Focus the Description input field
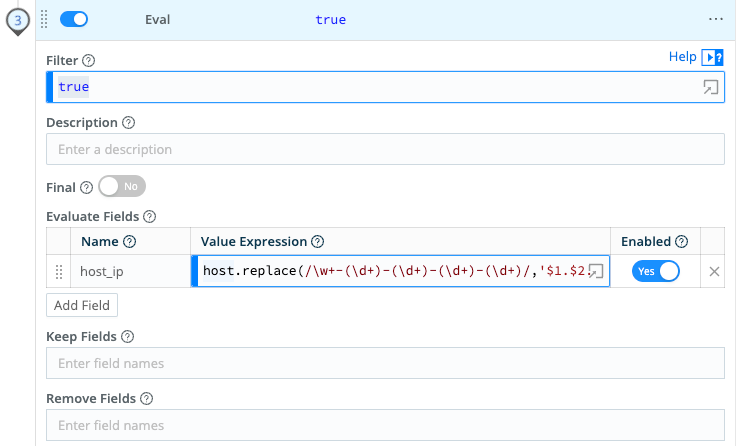Screen dimensions: 736x446 click(x=385, y=149)
